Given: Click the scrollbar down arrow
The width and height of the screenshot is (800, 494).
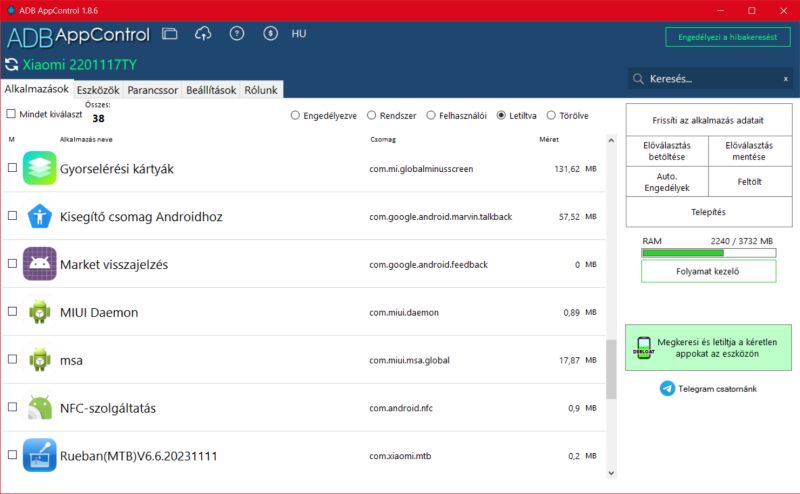Looking at the screenshot, I should [x=611, y=473].
